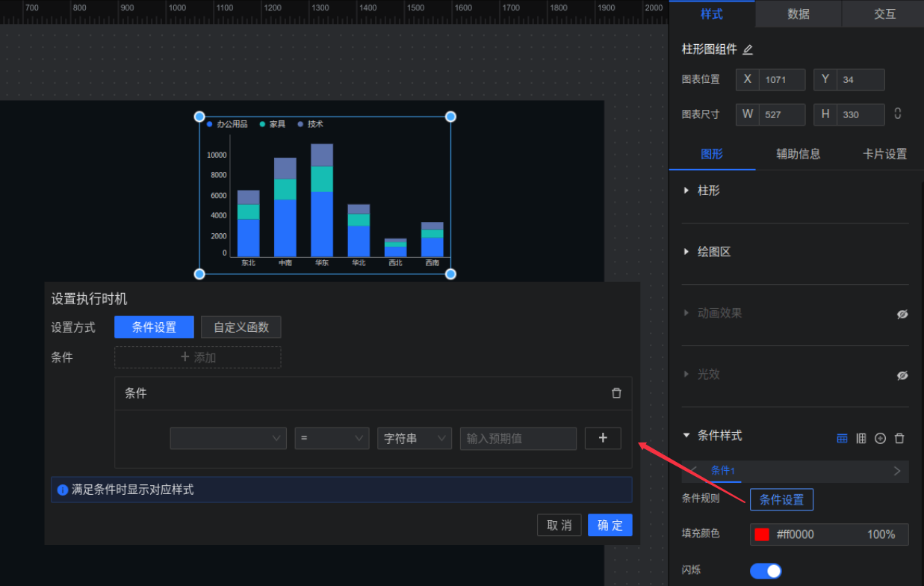Click the aspect ratio lock icon beside 图表尺寸

[898, 114]
